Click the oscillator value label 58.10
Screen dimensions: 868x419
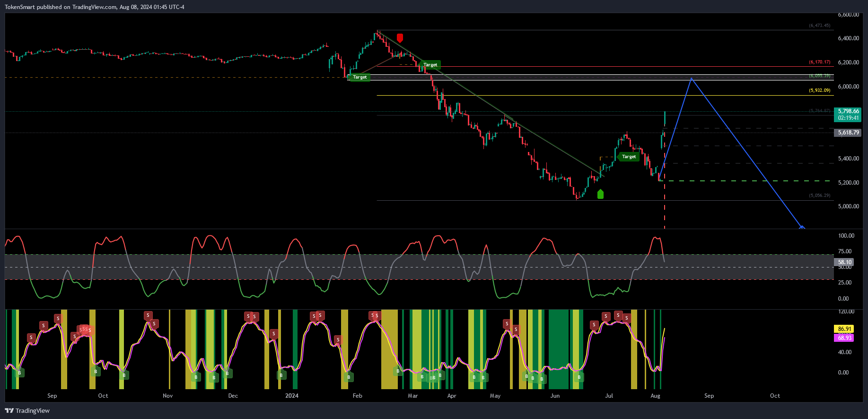[x=844, y=262]
